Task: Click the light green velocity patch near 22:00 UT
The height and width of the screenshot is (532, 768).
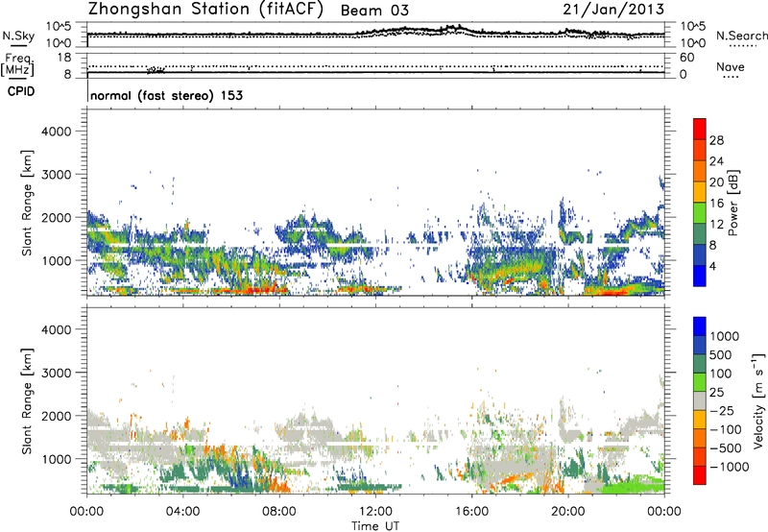Action: tap(632, 484)
